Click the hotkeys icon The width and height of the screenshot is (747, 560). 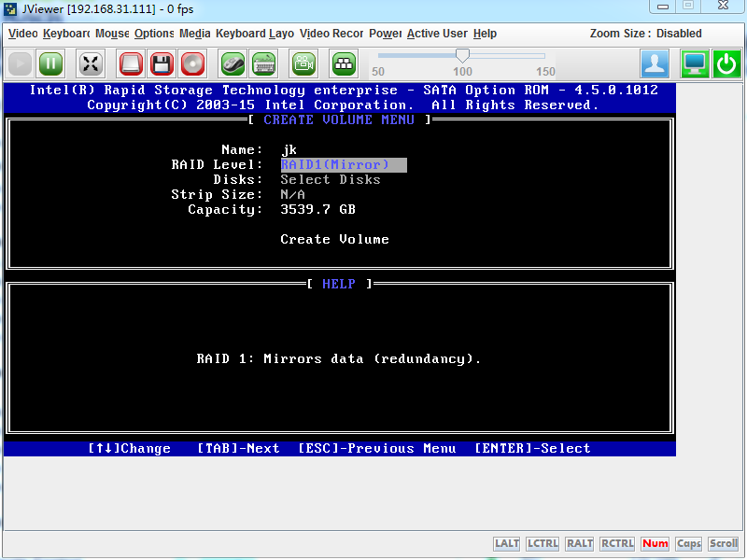(x=344, y=63)
